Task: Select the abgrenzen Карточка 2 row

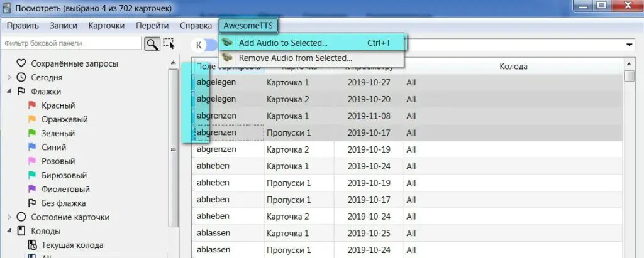Action: click(407, 149)
